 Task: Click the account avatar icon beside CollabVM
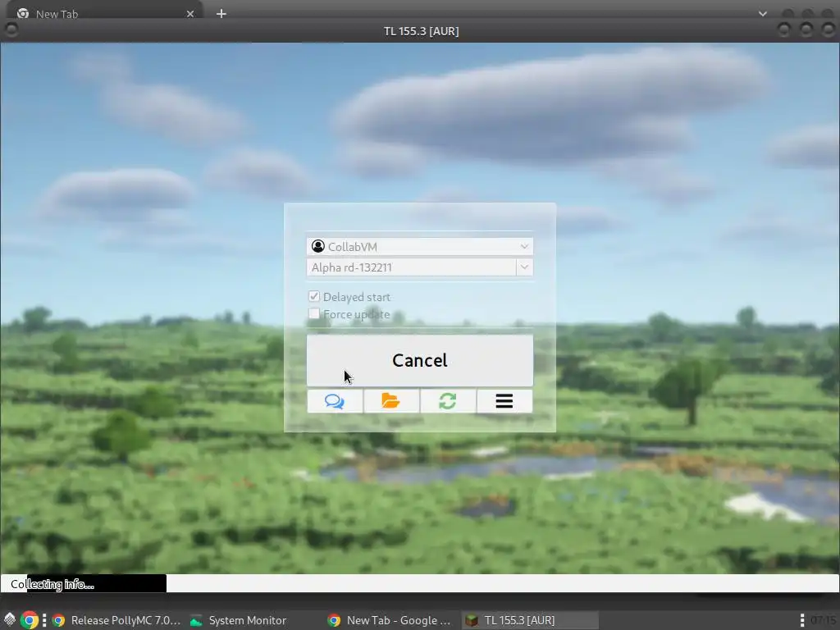(318, 246)
